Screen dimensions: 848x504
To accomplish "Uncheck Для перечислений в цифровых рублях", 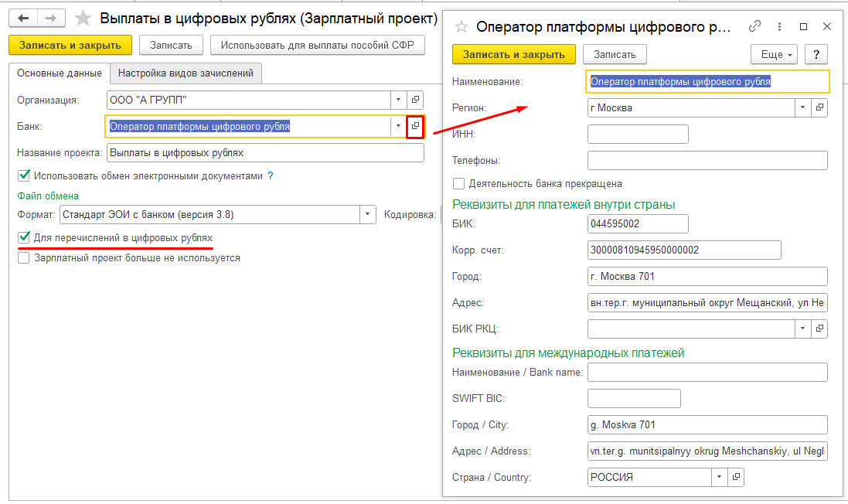I will coord(24,237).
